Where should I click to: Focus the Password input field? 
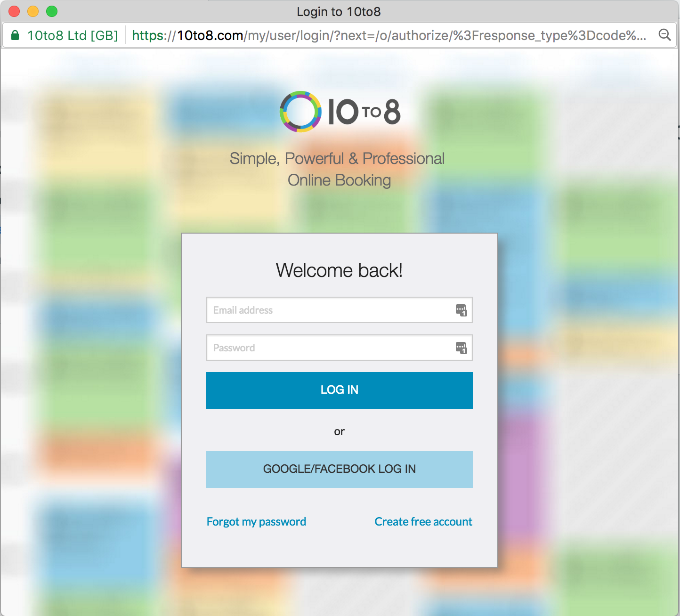[x=340, y=348]
